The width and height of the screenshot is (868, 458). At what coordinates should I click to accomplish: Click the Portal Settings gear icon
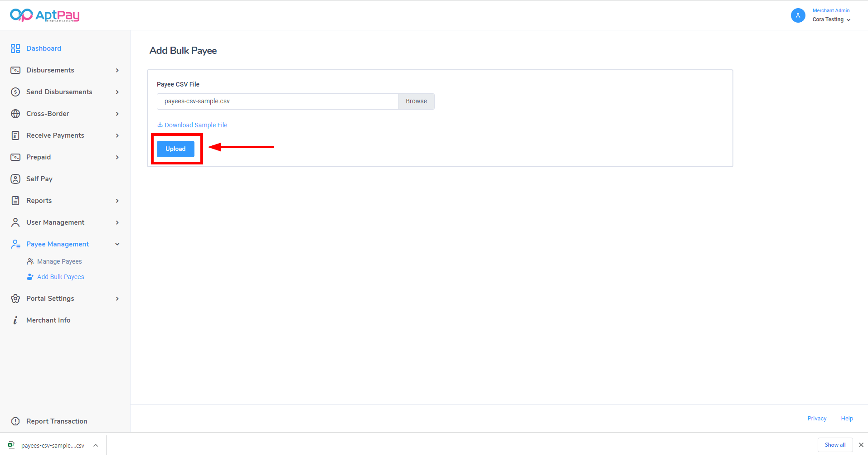pos(15,299)
